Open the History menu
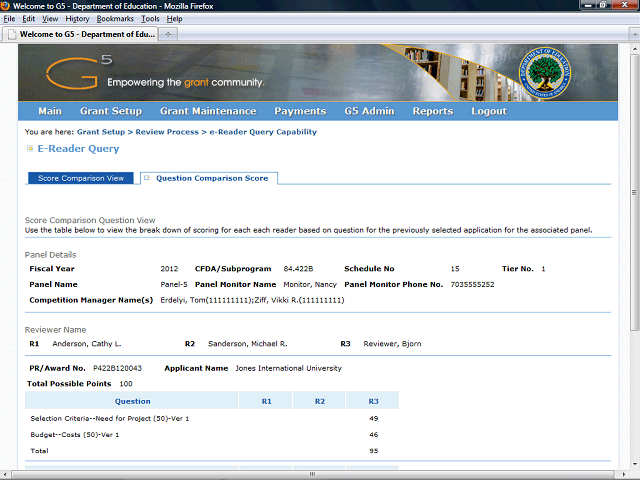This screenshot has width=640, height=480. point(77,19)
